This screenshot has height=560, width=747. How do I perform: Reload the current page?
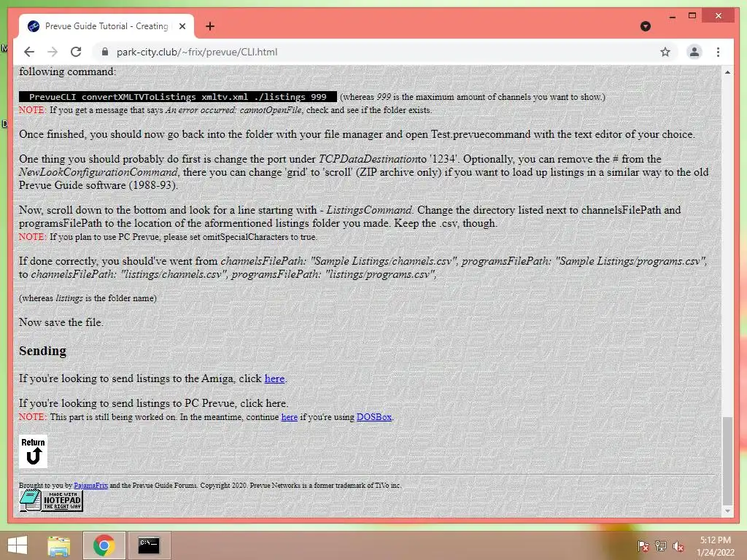[76, 52]
